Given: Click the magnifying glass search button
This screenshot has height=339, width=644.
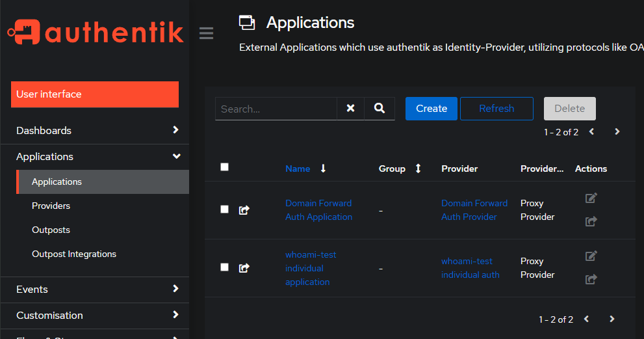Looking at the screenshot, I should (380, 108).
